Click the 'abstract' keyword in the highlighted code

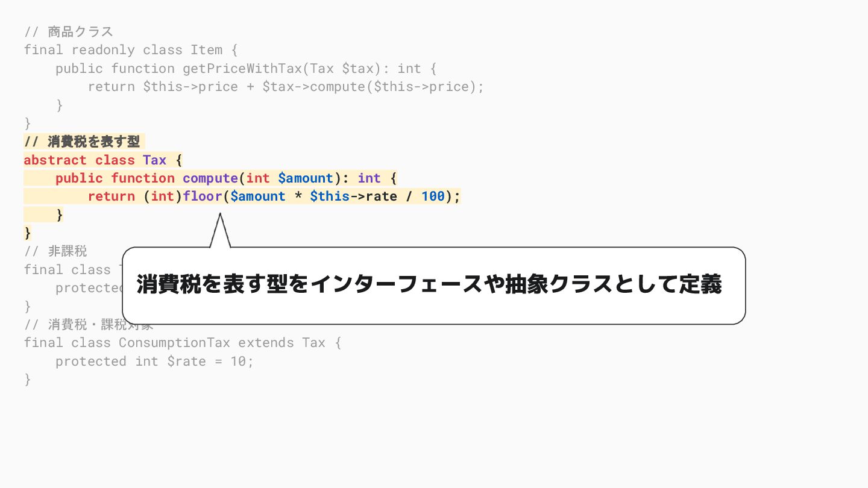coord(55,160)
